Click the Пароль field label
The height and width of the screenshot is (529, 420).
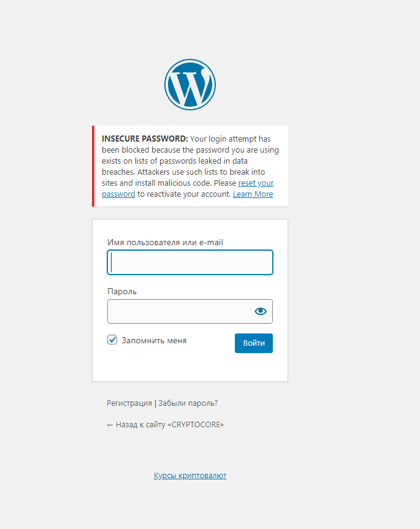coord(122,292)
